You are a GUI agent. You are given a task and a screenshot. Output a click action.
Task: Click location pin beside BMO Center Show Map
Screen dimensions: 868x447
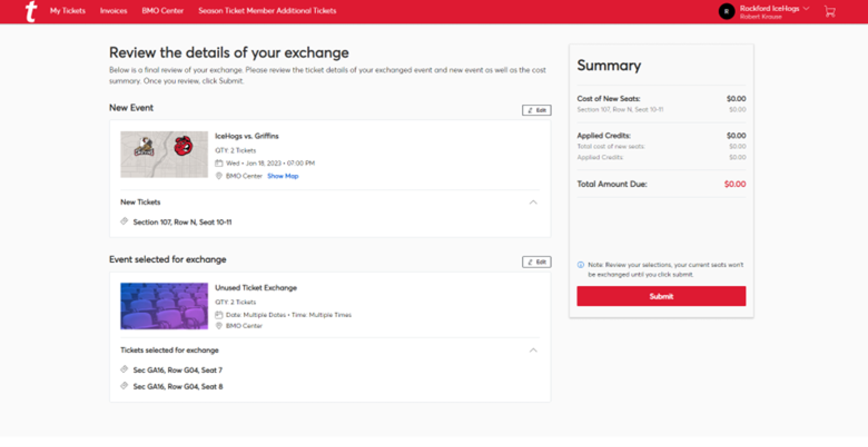click(219, 176)
